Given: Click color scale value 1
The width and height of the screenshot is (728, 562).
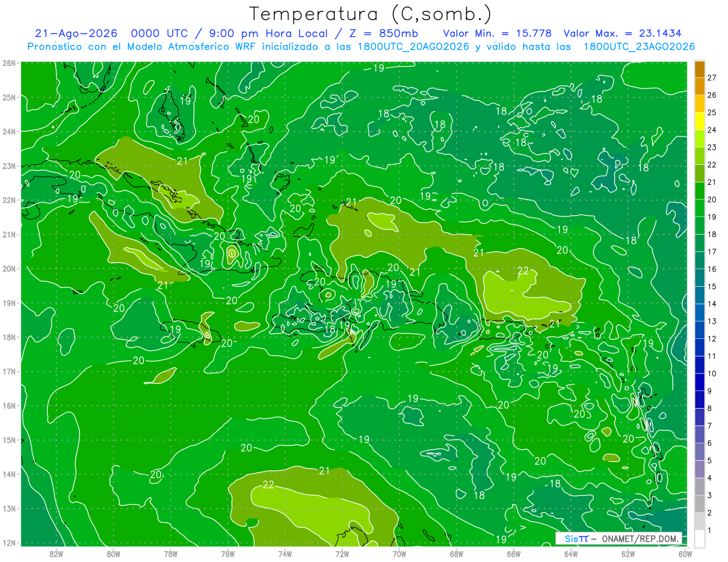Looking at the screenshot, I should point(710,530).
